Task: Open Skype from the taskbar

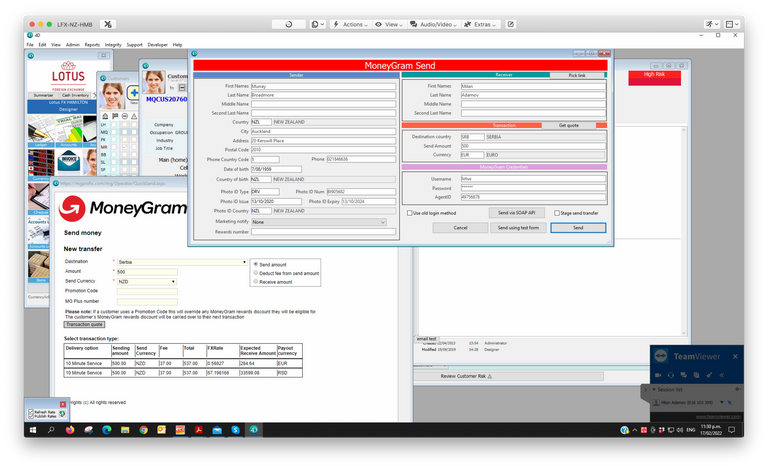Action: point(235,430)
